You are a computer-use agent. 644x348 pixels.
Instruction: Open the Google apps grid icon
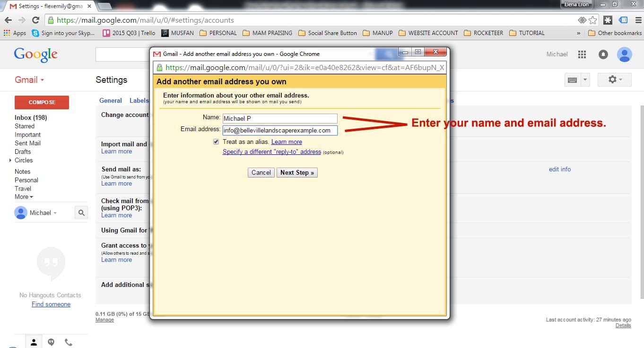pos(582,54)
